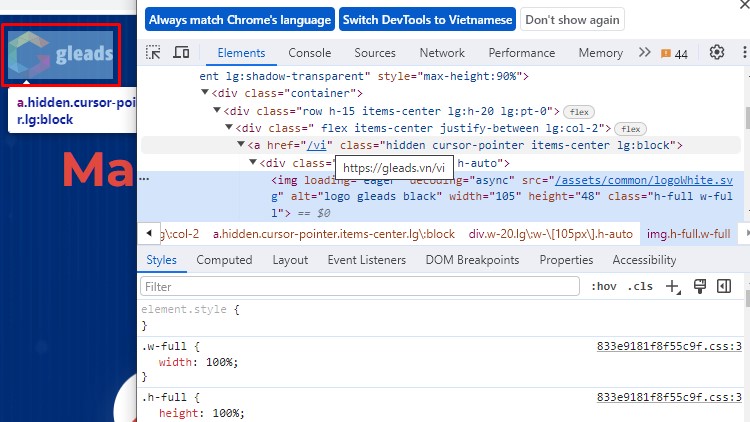Open 833e9181f8f55c9f.css:3 link beside .w-full rule
Image resolution: width=750 pixels, height=422 pixels.
pos(669,346)
